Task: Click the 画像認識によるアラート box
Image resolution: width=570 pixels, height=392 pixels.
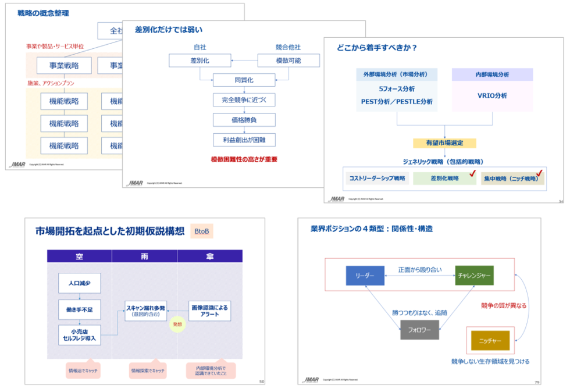Action: 210,311
